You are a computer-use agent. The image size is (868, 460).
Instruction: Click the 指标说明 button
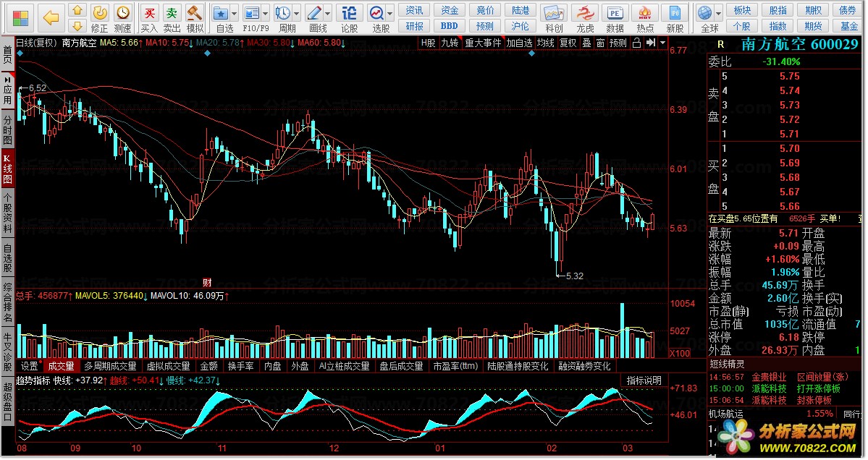click(644, 380)
